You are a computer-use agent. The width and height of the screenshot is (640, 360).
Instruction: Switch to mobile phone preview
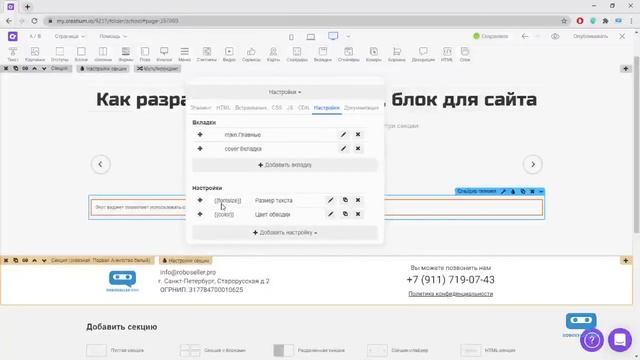click(291, 37)
